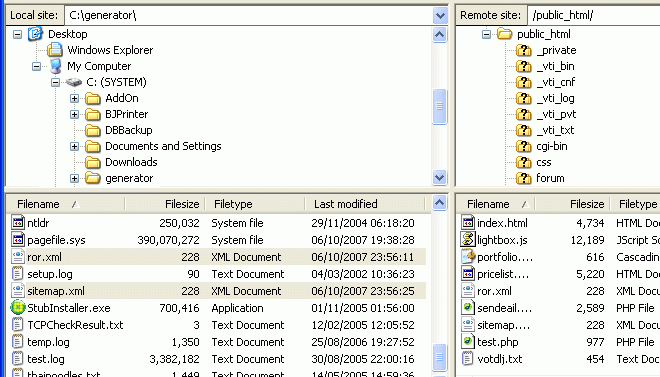
Task: Click the Local site path field
Action: click(x=248, y=16)
